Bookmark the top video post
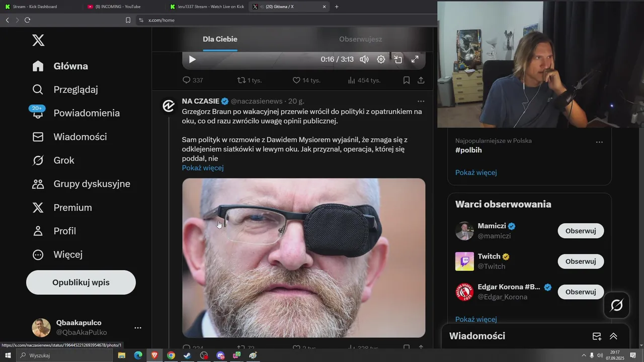This screenshot has width=644, height=362. pos(407,80)
